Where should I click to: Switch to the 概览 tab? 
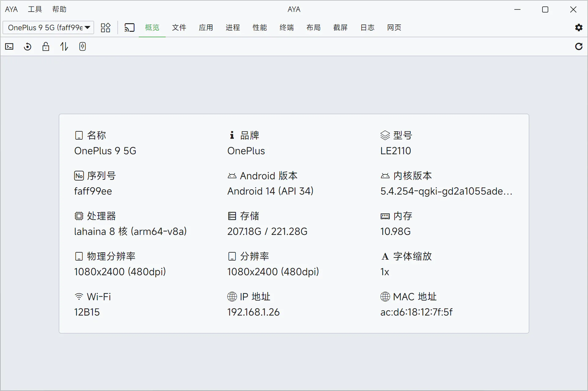coord(152,27)
